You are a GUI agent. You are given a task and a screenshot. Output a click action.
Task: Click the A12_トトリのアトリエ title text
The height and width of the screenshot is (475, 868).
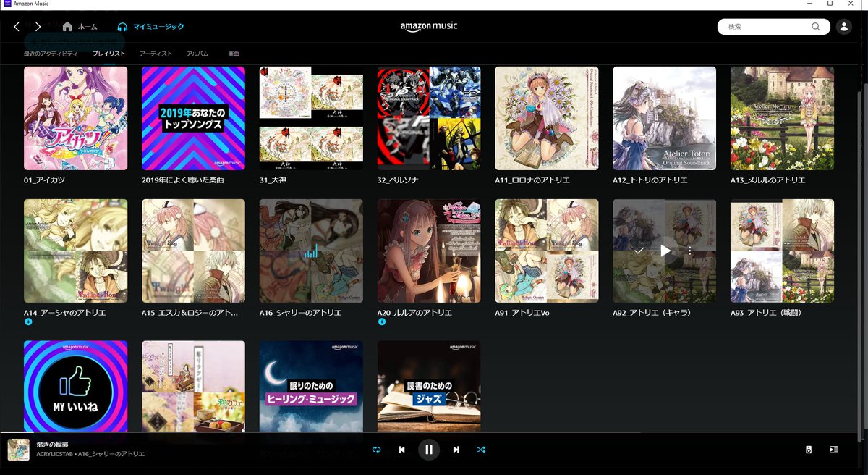click(x=651, y=180)
